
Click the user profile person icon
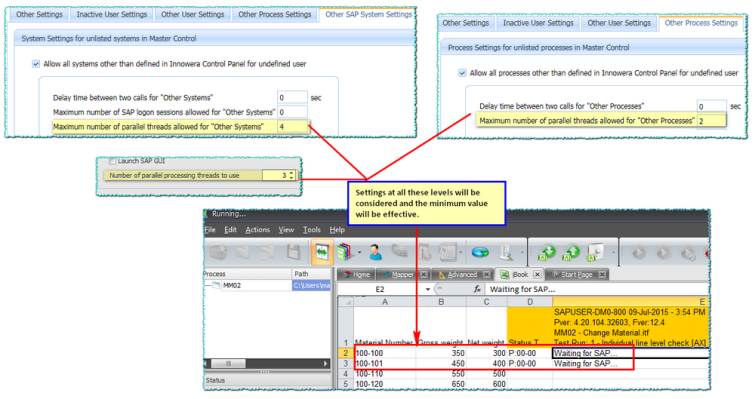376,252
